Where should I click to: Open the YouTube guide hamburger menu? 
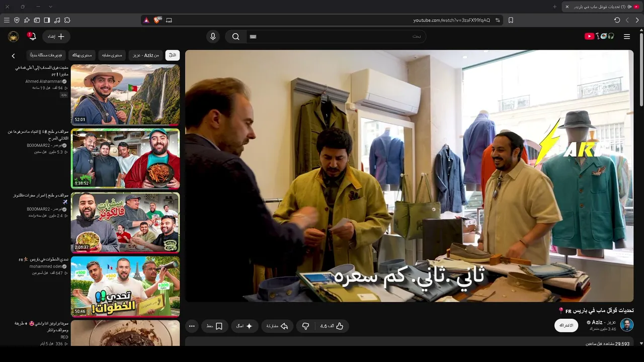coord(627,36)
